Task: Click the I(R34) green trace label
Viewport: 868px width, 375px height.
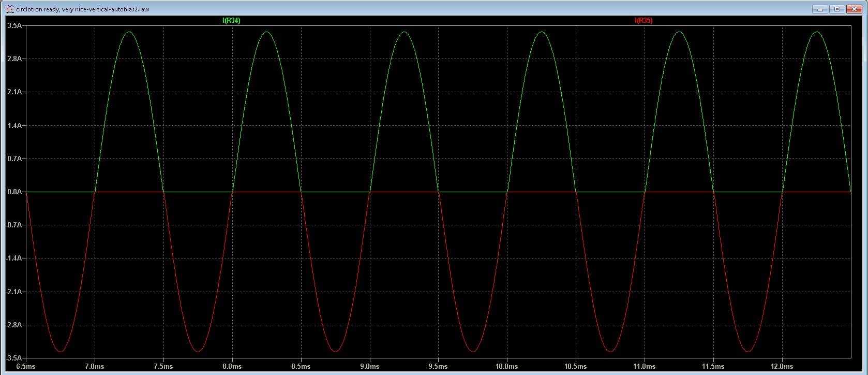Action: (x=231, y=21)
